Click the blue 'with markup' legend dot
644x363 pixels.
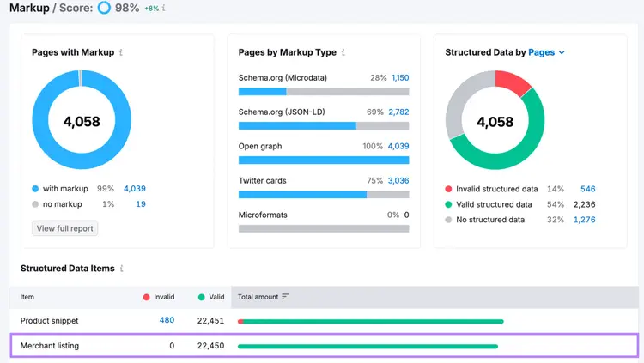35,189
